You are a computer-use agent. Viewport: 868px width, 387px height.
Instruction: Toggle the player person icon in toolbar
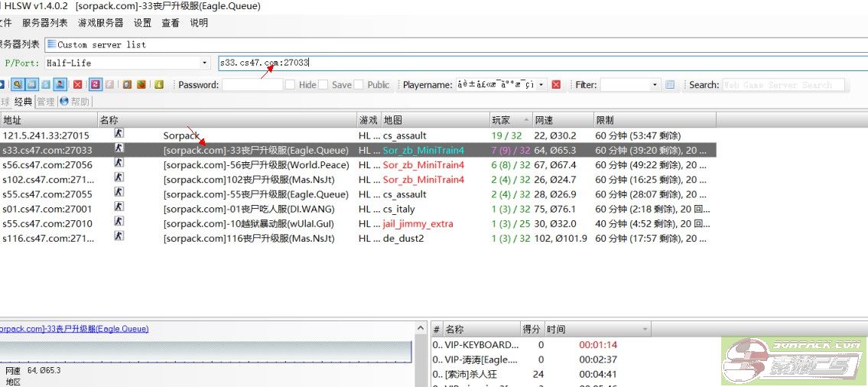60,85
